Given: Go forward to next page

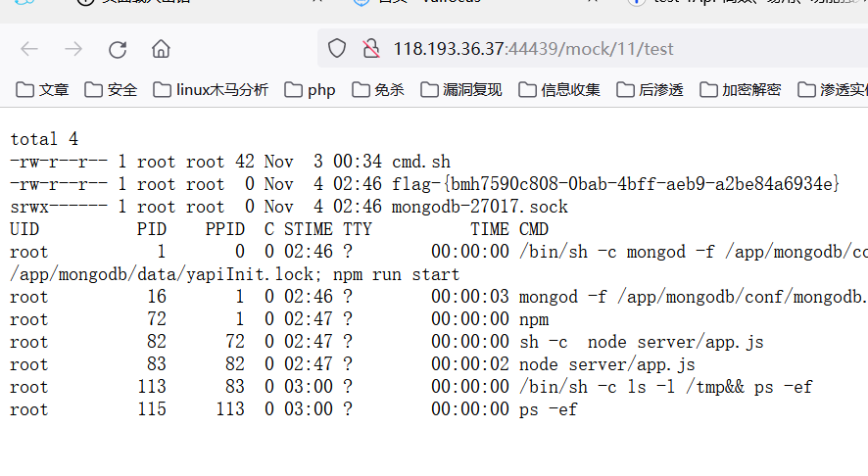Looking at the screenshot, I should (x=73, y=49).
